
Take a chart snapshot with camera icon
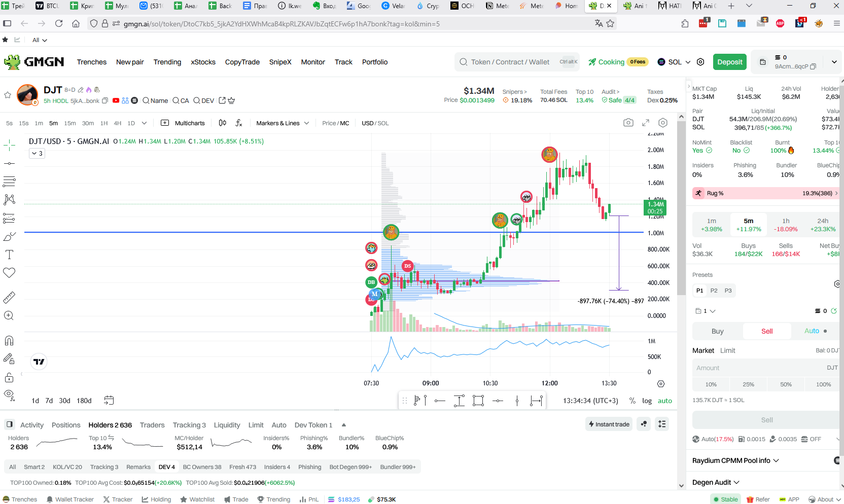point(628,123)
